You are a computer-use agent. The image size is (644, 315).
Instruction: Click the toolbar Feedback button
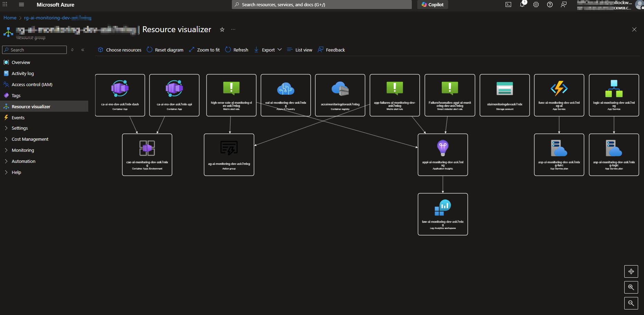(x=331, y=50)
